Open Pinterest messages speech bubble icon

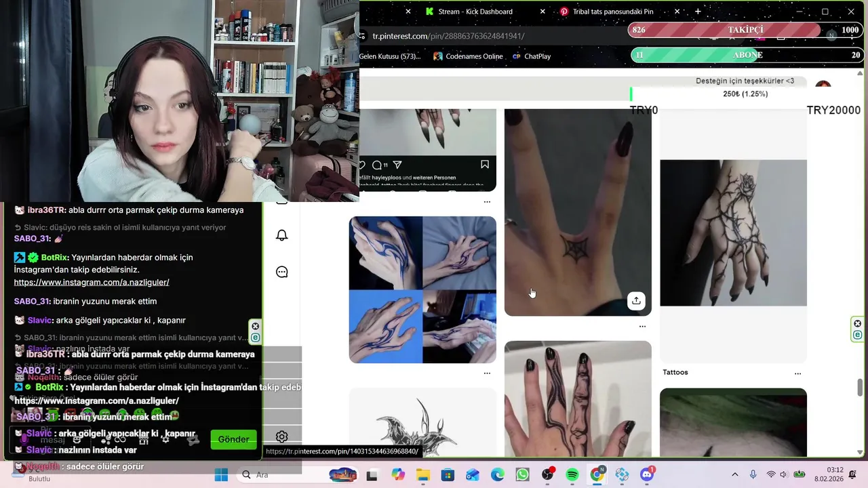coord(282,272)
